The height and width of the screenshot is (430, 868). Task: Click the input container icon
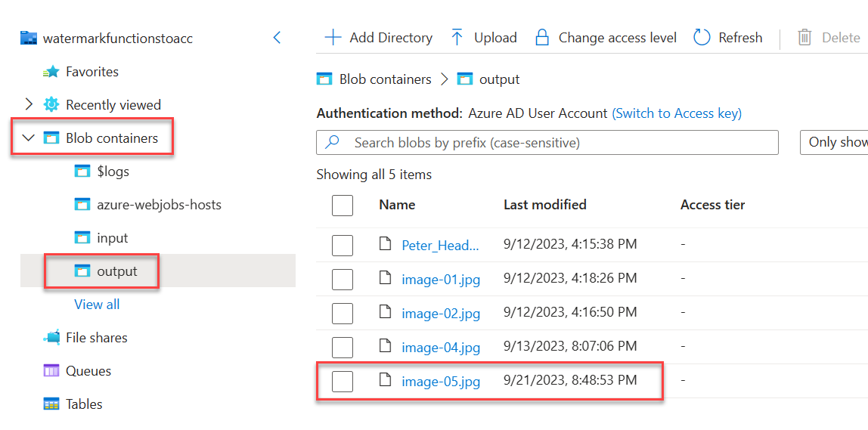tap(82, 238)
